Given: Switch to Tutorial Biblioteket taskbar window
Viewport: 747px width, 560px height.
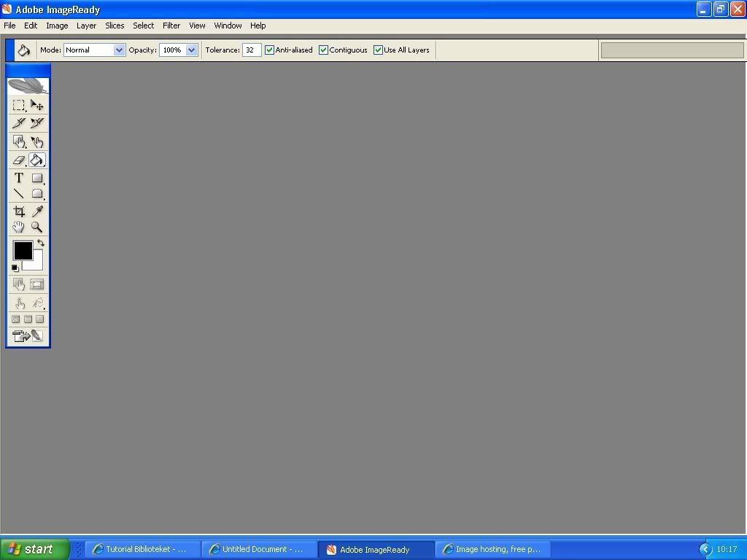Looking at the screenshot, I should (x=142, y=549).
